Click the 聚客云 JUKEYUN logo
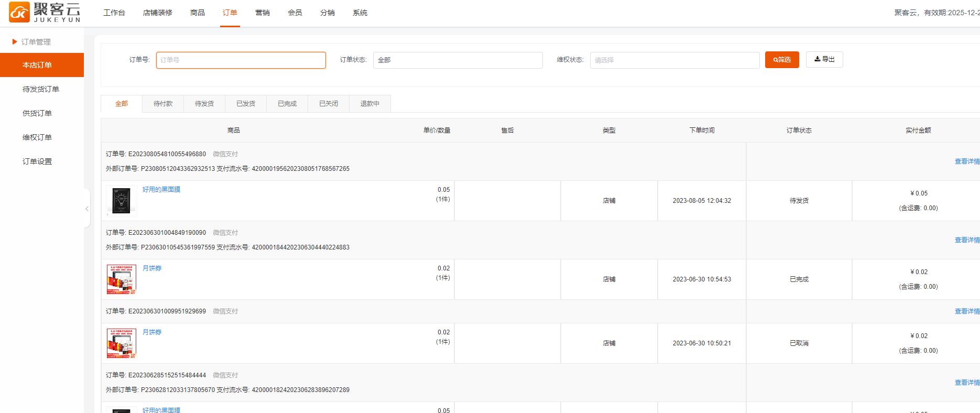Viewport: 980px width, 413px height. click(45, 12)
